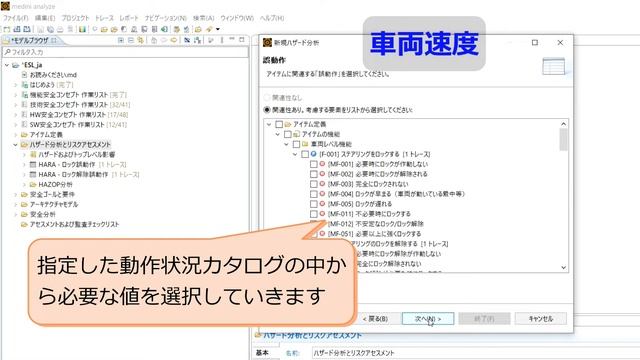Screen dimensions: 640x360
Task: Open the ナビゲーション menu
Action: [165, 18]
